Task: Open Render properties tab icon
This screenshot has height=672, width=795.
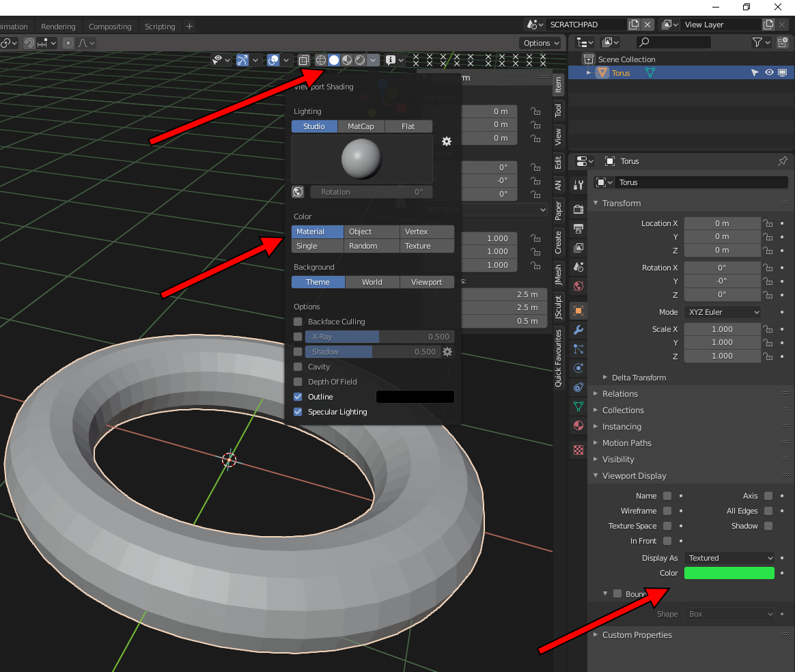Action: pos(578,209)
